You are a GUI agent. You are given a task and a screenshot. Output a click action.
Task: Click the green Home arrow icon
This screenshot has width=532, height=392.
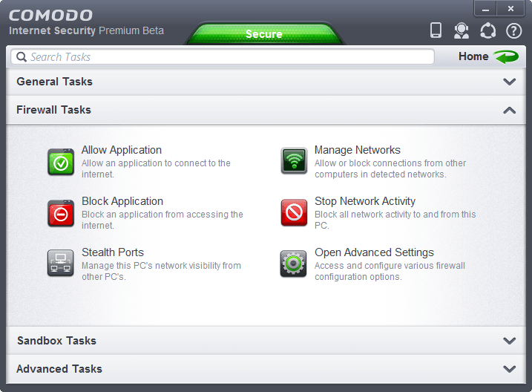coord(506,56)
